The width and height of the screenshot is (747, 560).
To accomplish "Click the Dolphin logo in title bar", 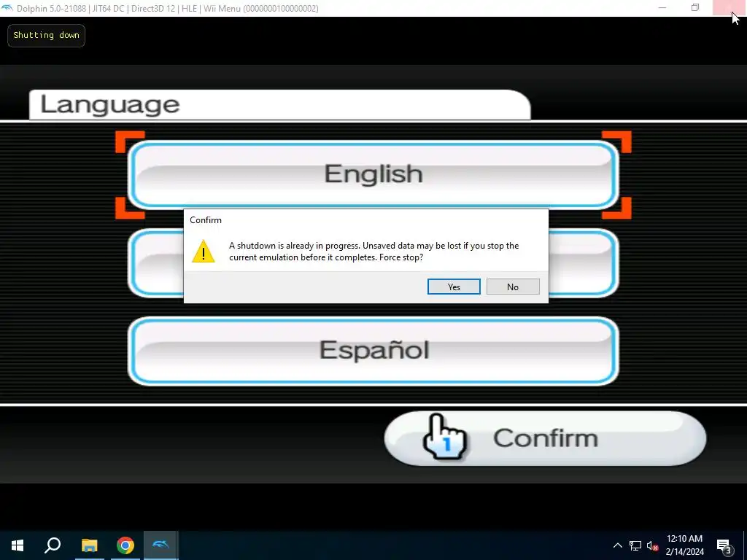I will tap(7, 8).
